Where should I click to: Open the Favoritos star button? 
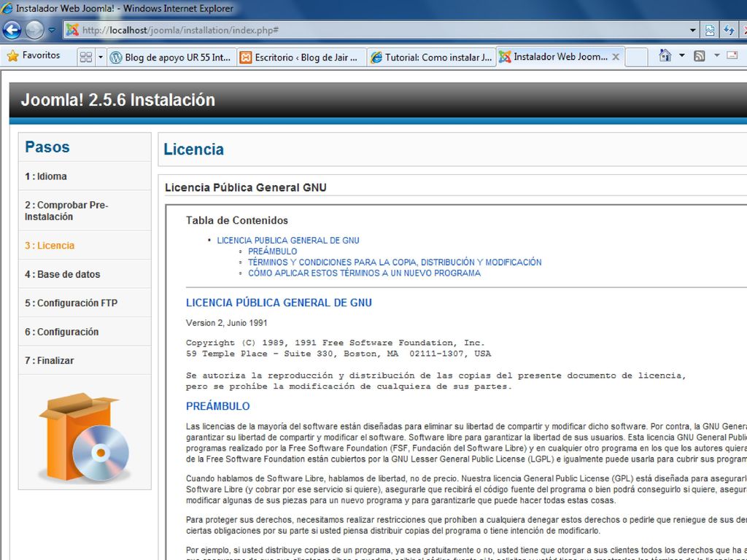coord(34,55)
